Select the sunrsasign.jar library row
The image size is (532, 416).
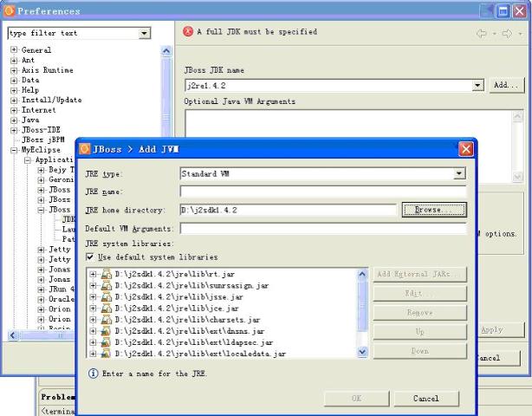pyautogui.click(x=192, y=286)
